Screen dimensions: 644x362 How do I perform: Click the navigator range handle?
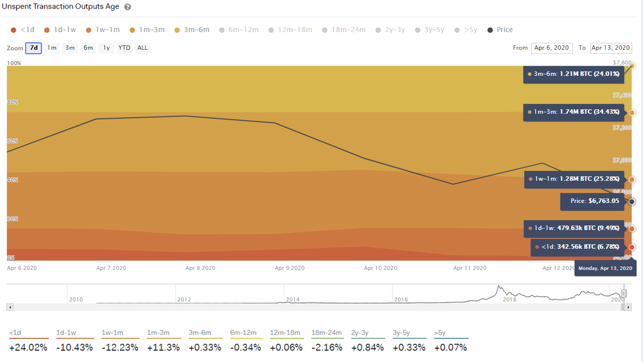pos(624,293)
